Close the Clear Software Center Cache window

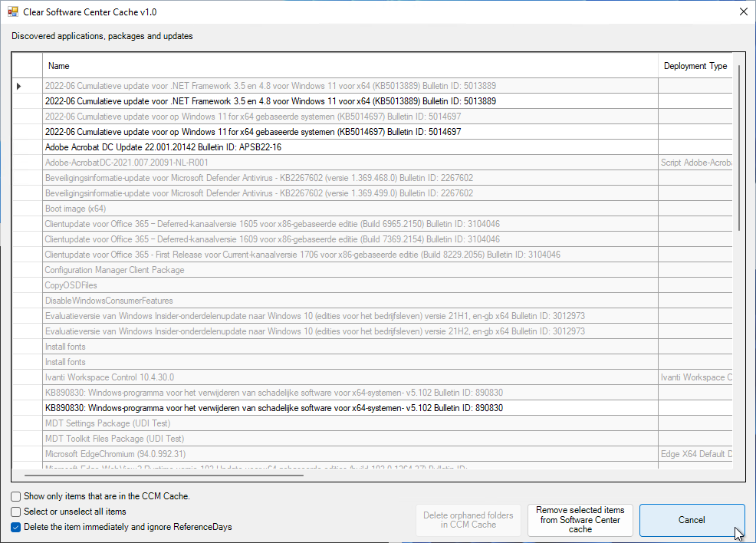(x=742, y=12)
